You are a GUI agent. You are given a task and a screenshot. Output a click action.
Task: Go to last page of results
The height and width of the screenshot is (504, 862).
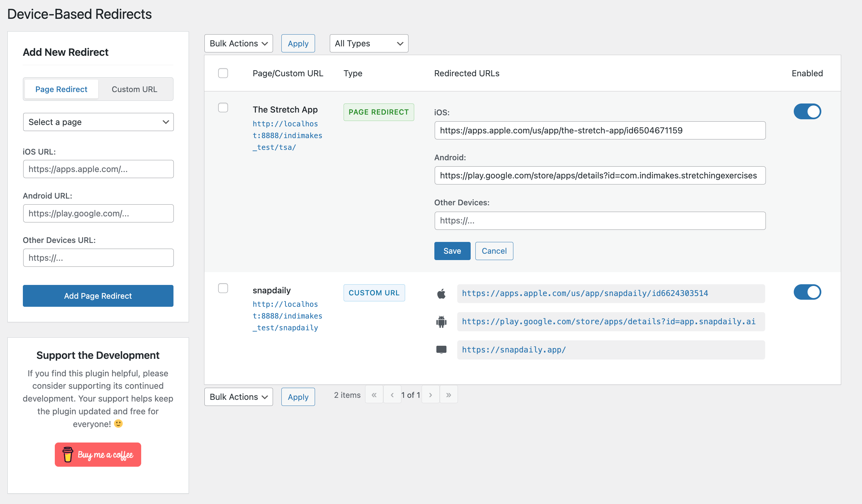point(448,394)
